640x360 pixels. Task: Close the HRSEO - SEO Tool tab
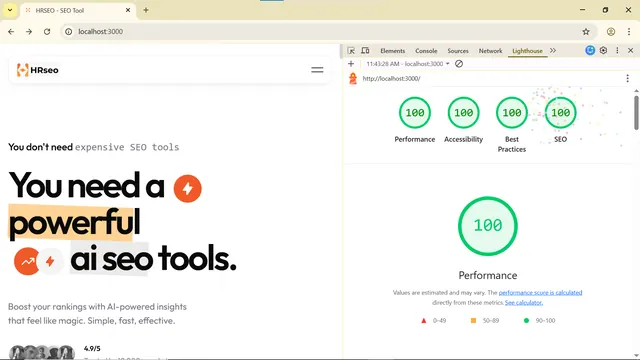pyautogui.click(x=128, y=10)
